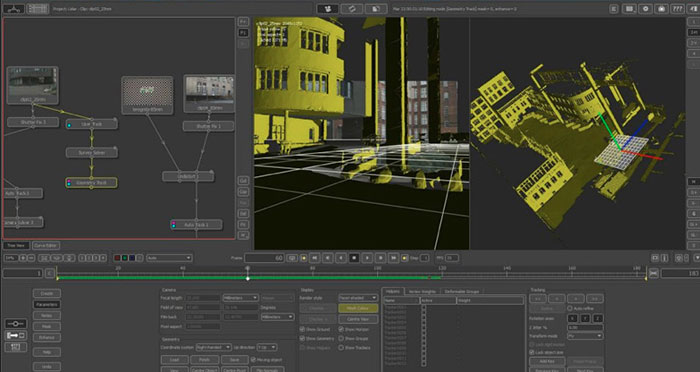
Task: Zoom out with the minus button
Action: [31, 258]
